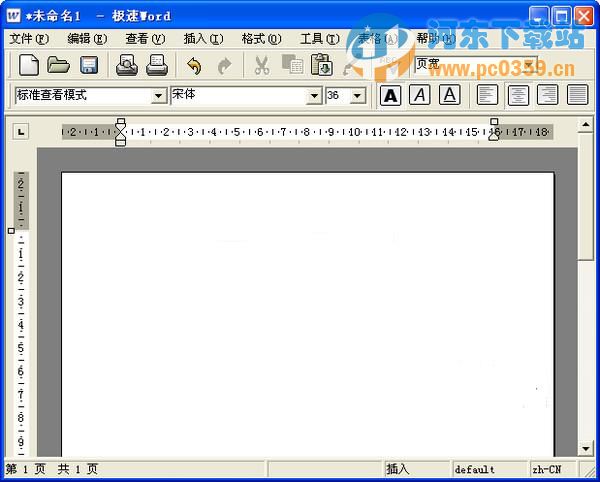Screen dimensions: 600x482
Task: Click the 极速Word app icon in title bar
Action: [14, 16]
